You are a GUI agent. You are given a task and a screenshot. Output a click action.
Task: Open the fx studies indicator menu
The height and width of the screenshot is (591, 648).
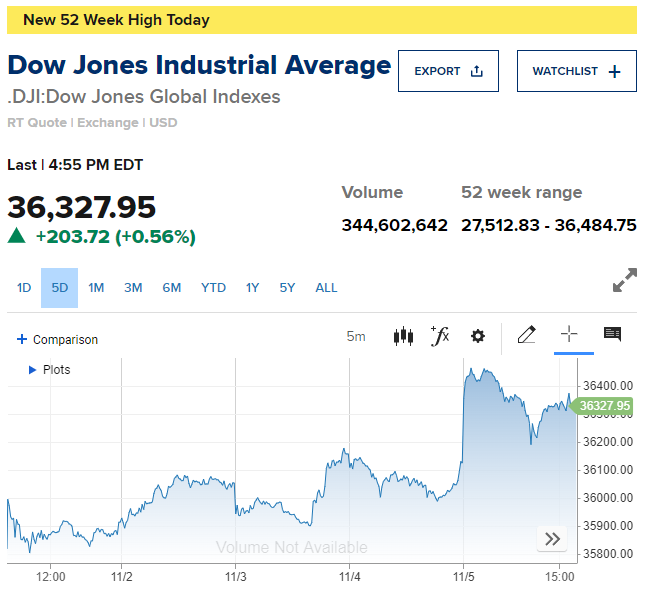tap(440, 336)
